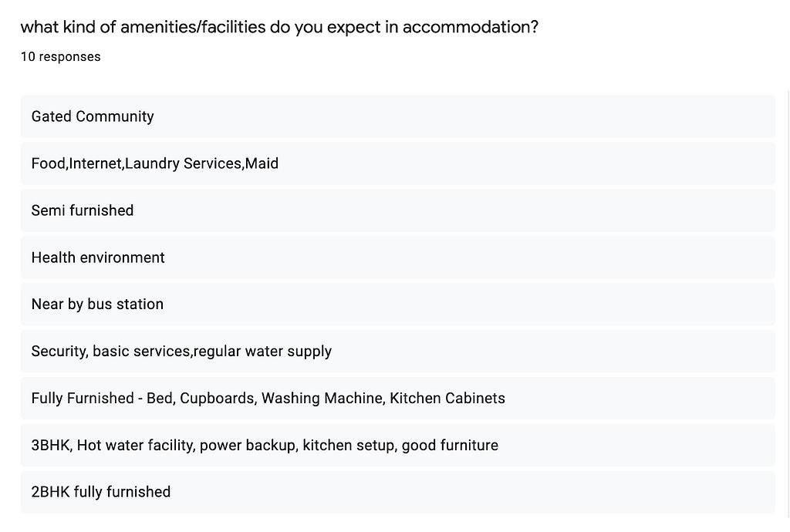
Task: Select the 'Gated Community' response
Action: click(x=397, y=116)
